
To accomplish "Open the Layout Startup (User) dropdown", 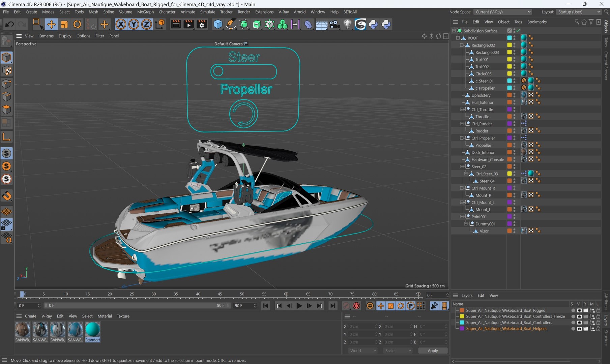I will (579, 12).
